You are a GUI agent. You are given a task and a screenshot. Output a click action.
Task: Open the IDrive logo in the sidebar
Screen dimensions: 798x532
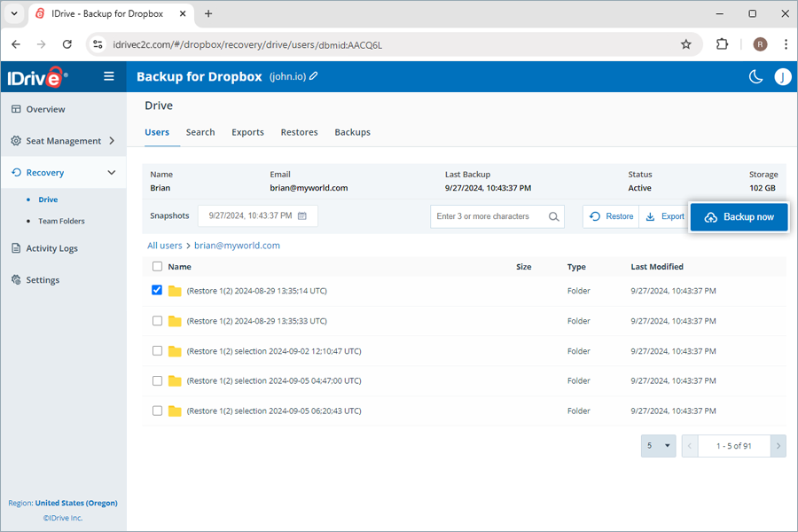point(35,76)
